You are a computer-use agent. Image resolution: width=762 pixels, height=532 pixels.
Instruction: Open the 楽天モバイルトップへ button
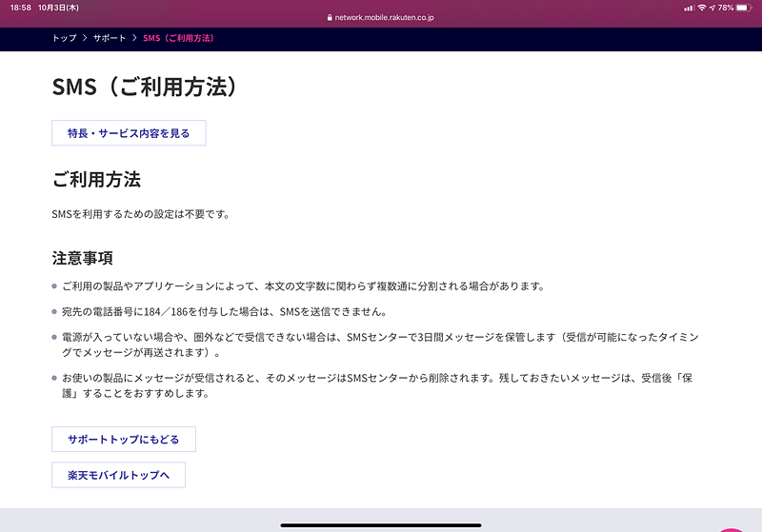pyautogui.click(x=118, y=475)
